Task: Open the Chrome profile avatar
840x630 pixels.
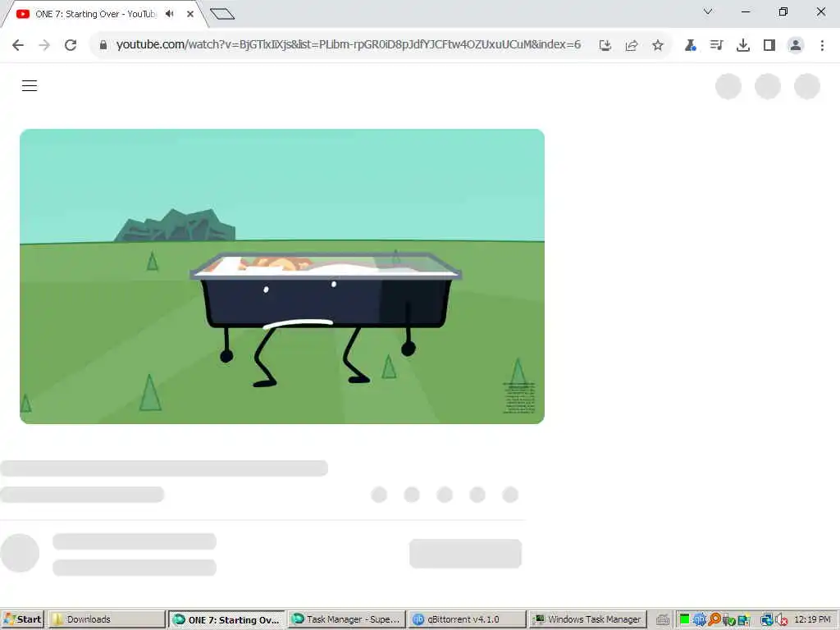Action: click(x=796, y=46)
